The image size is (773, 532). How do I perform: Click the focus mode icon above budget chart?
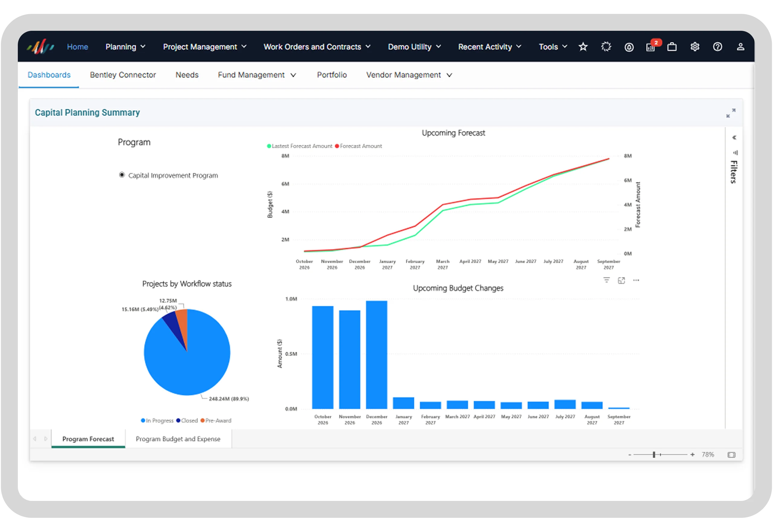[621, 280]
